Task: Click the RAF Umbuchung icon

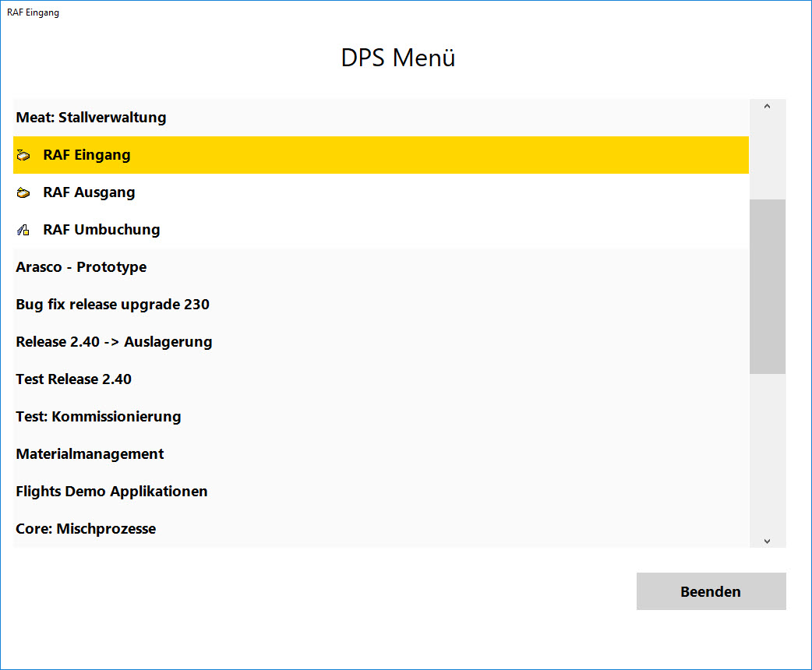Action: [23, 231]
